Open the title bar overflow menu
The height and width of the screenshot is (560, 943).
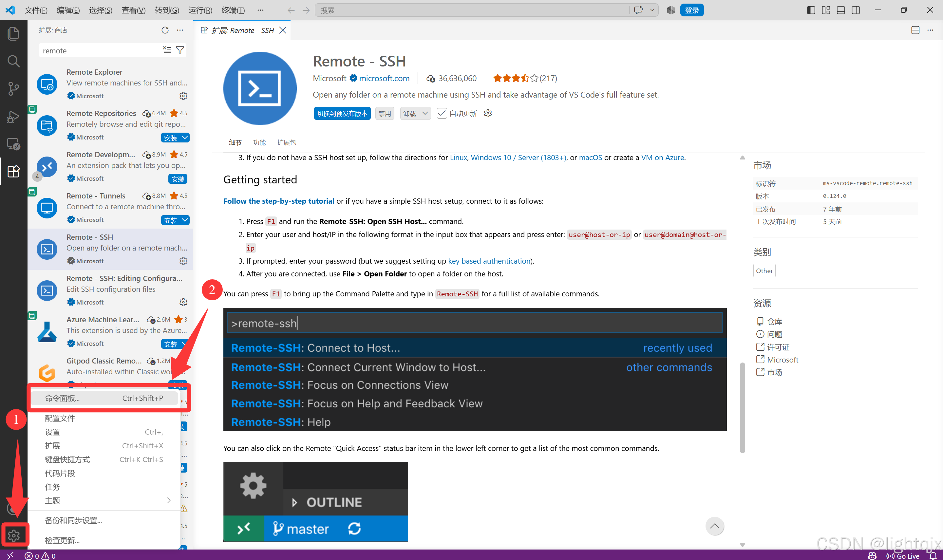tap(260, 10)
